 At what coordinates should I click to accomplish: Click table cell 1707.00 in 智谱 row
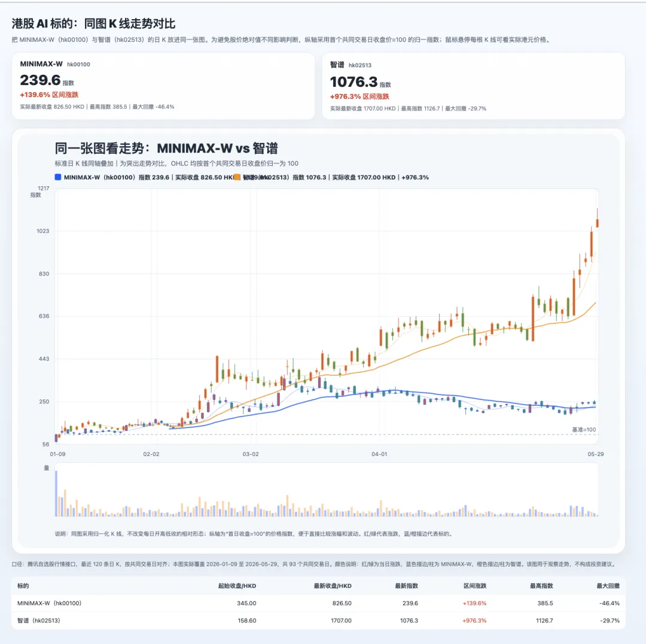click(x=341, y=621)
